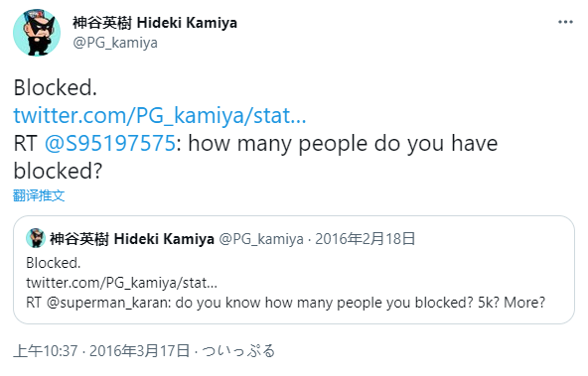Open the @S95197575 mention
Screen dimensions: 588x376
pyautogui.click(x=110, y=144)
